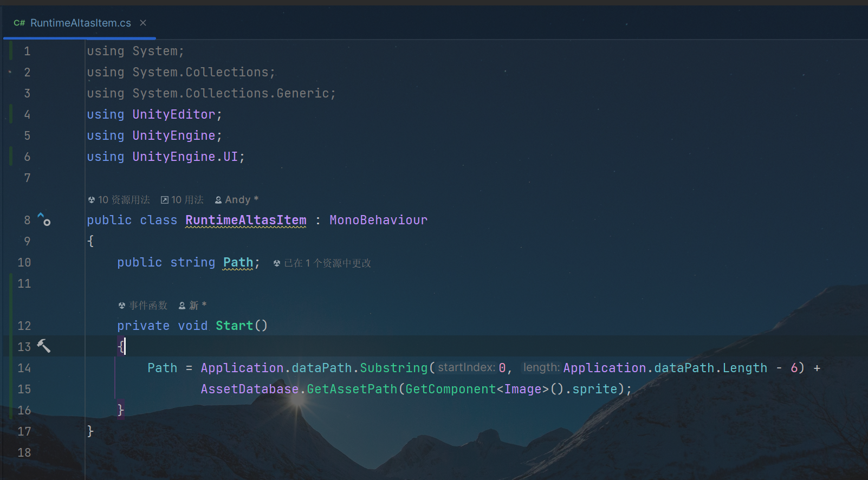This screenshot has width=868, height=480.
Task: Click the gutter marker icon beside line 8
Action: point(44,219)
